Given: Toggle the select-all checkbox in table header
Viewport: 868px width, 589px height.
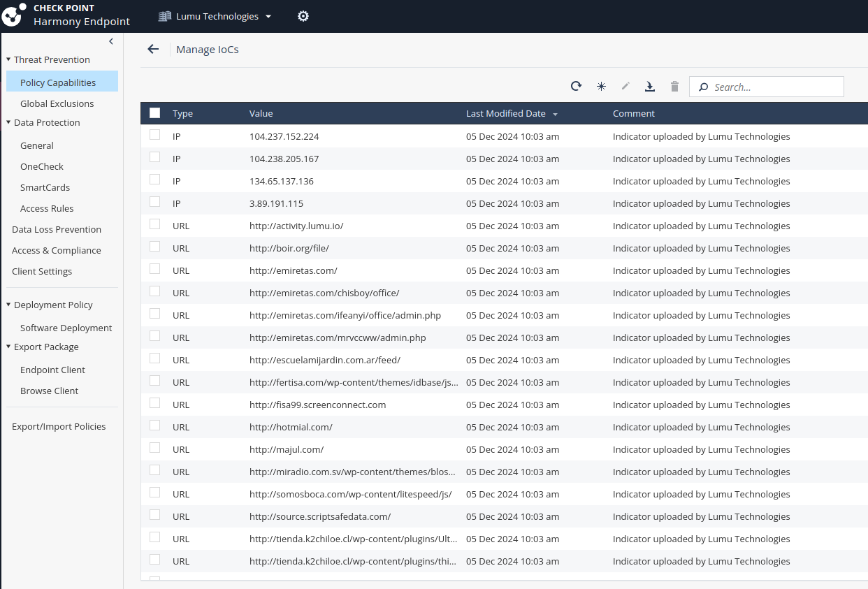Looking at the screenshot, I should coord(154,113).
